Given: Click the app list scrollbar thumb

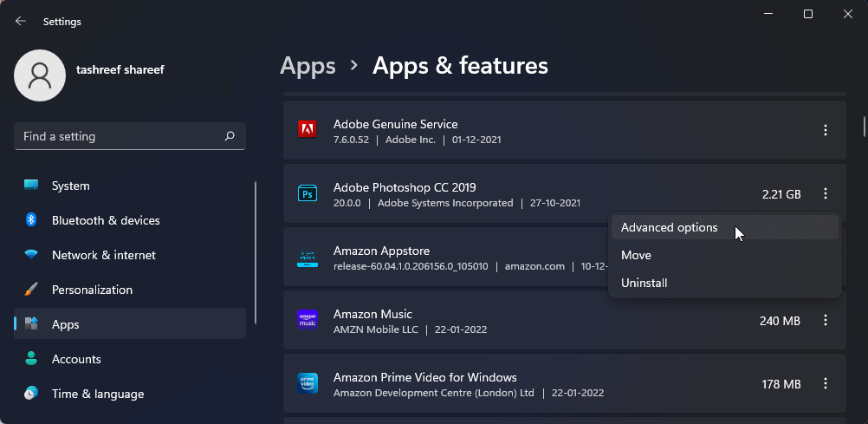Looking at the screenshot, I should pyautogui.click(x=865, y=127).
